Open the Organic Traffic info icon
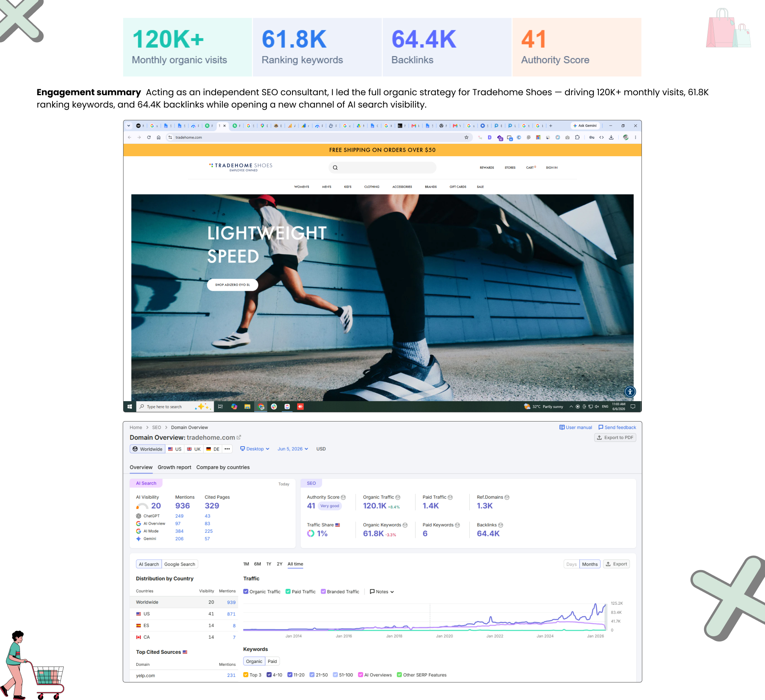Viewport: 765px width, 700px height. click(x=398, y=497)
